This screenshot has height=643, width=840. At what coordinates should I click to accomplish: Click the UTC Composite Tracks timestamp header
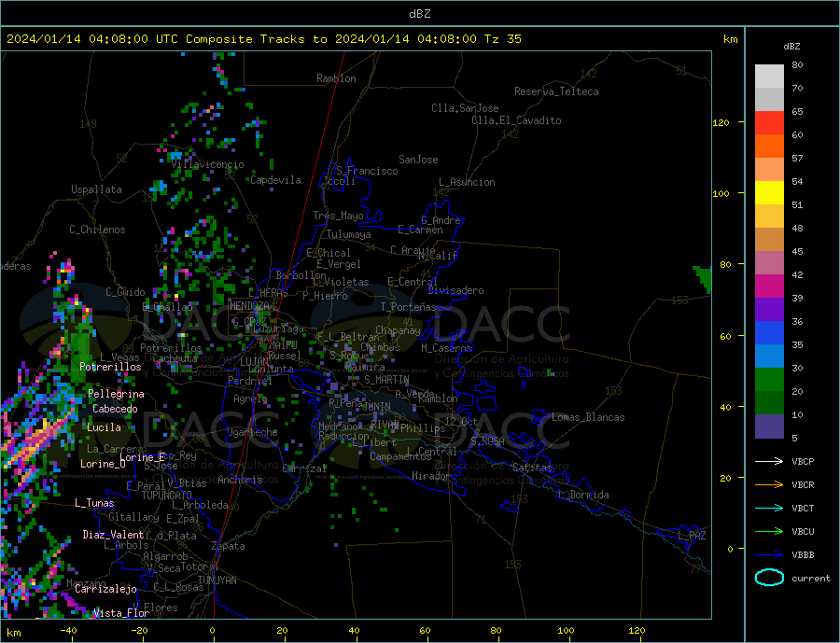(263, 39)
